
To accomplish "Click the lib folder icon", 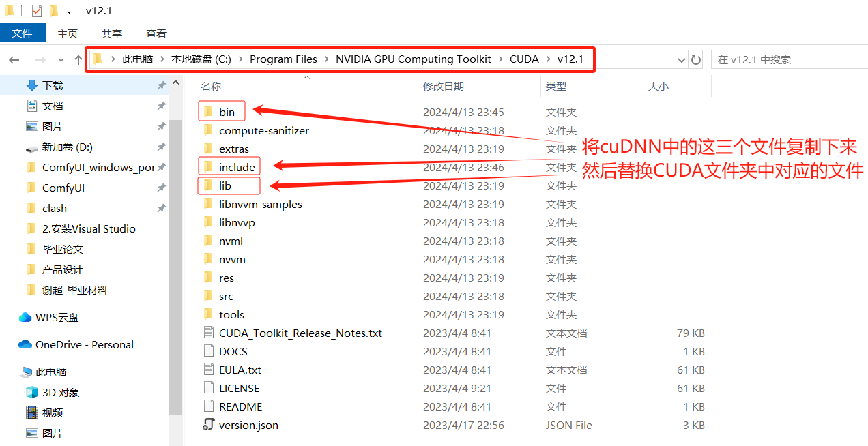I will [208, 185].
